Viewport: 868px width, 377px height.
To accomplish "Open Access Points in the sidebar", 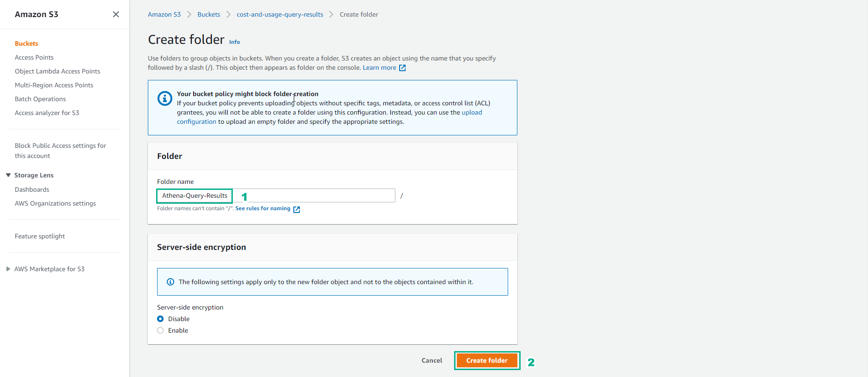I will 34,57.
